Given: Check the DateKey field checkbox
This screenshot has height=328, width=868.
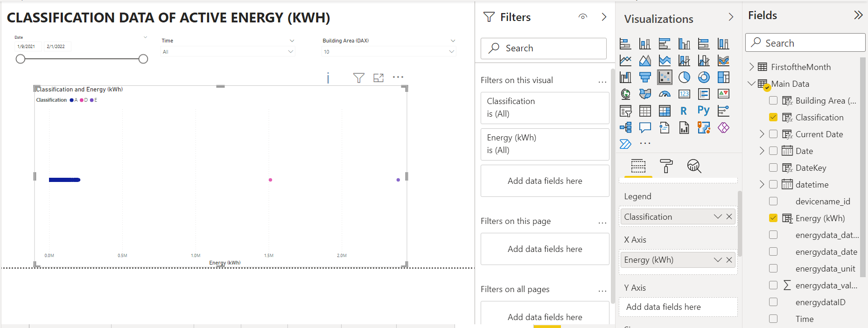Looking at the screenshot, I should (773, 167).
